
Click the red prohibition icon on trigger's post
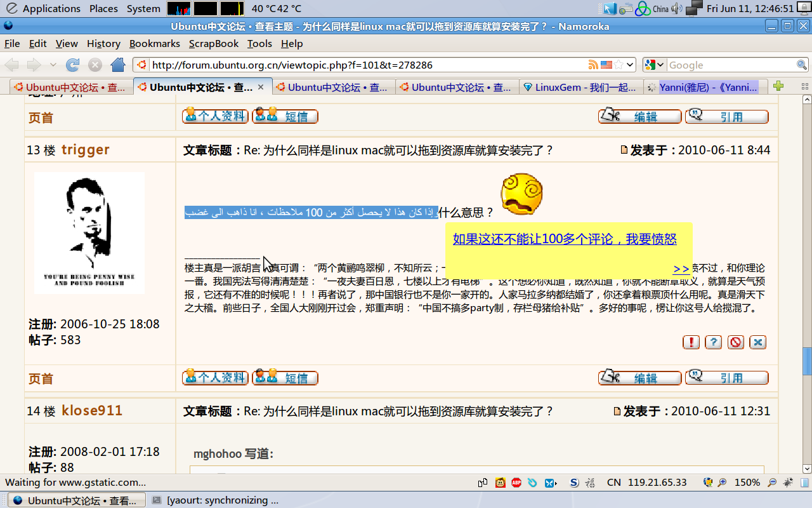click(x=736, y=342)
